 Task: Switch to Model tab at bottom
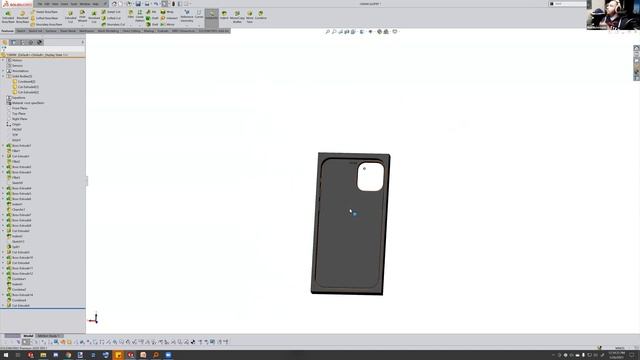(28, 336)
